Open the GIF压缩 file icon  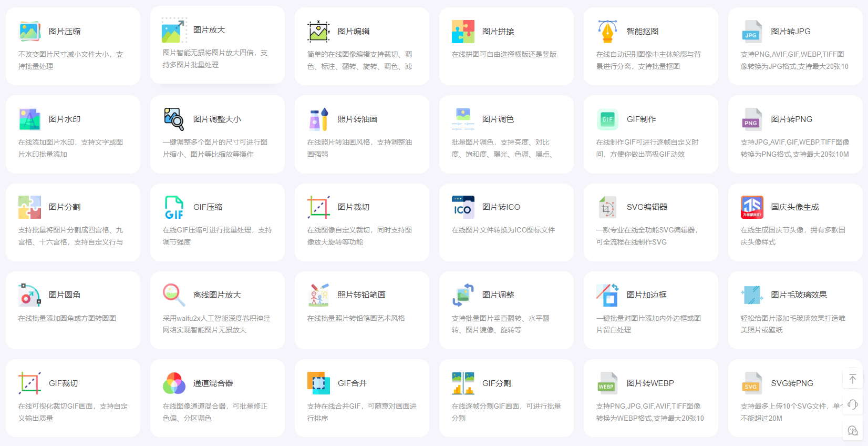pos(174,207)
